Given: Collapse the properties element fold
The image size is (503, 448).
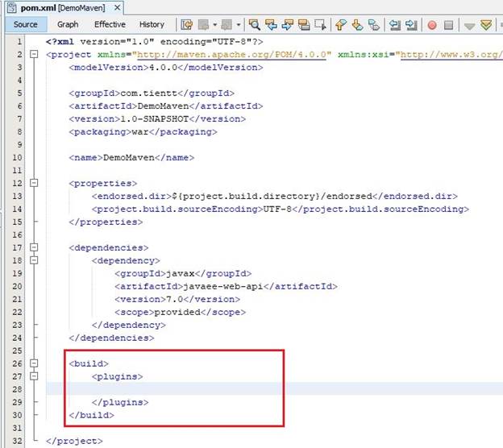Looking at the screenshot, I should pyautogui.click(x=34, y=183).
